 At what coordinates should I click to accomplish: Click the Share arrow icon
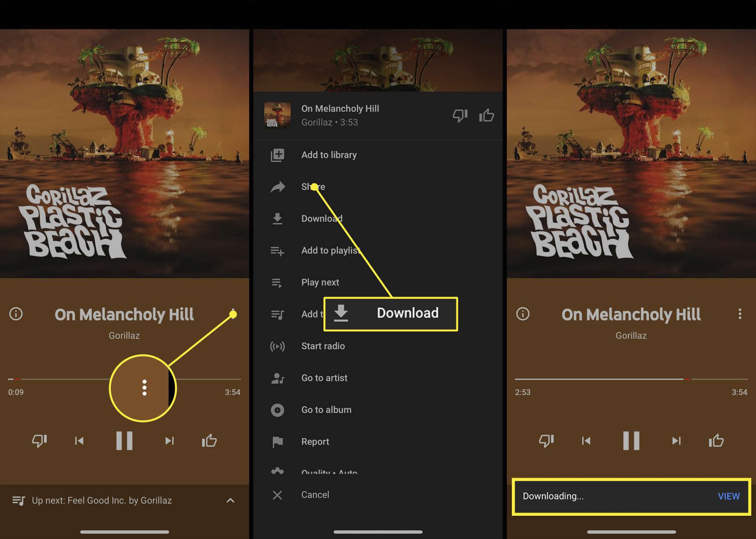(278, 187)
